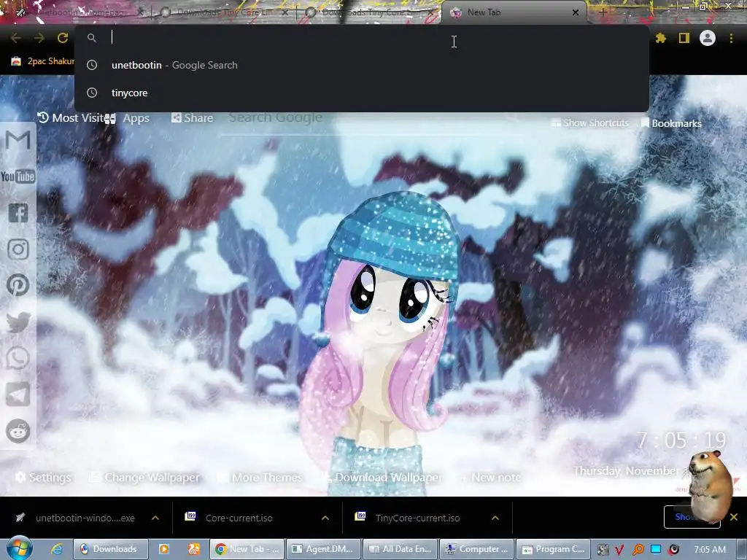Add a New note
The width and height of the screenshot is (747, 560).
coord(491,477)
